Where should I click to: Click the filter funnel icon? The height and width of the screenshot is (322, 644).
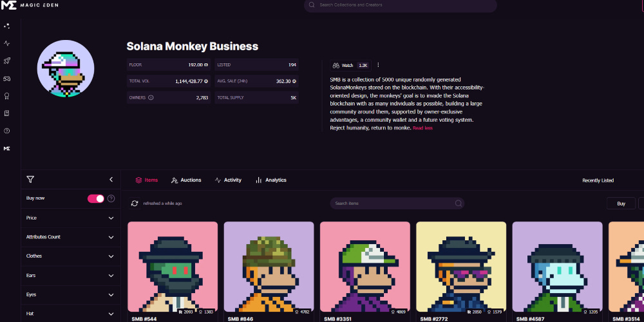click(30, 180)
